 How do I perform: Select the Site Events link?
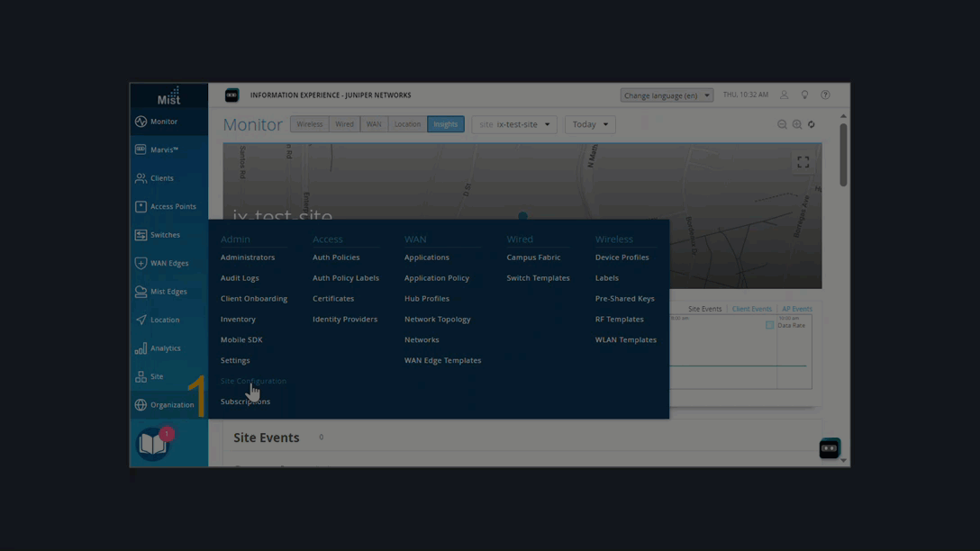point(704,309)
